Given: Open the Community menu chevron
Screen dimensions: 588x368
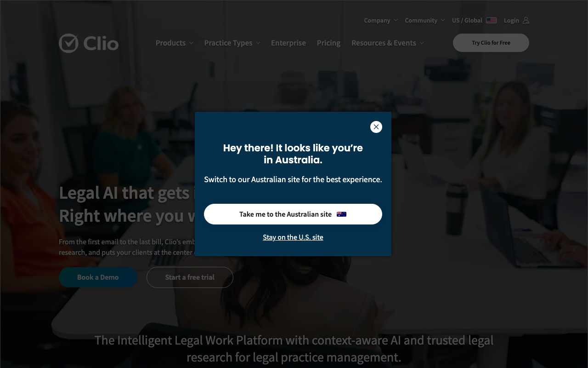Looking at the screenshot, I should click(x=442, y=20).
